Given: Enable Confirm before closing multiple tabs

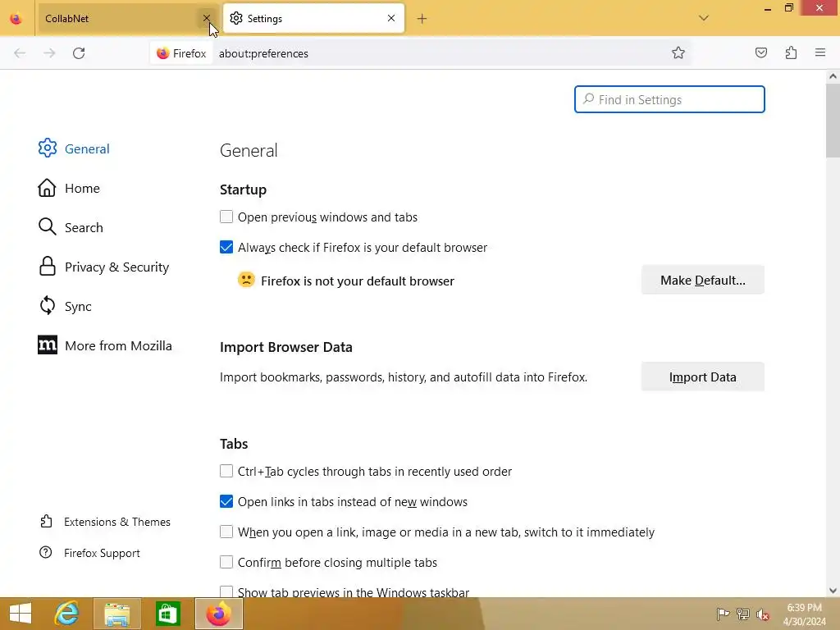Looking at the screenshot, I should (x=226, y=562).
